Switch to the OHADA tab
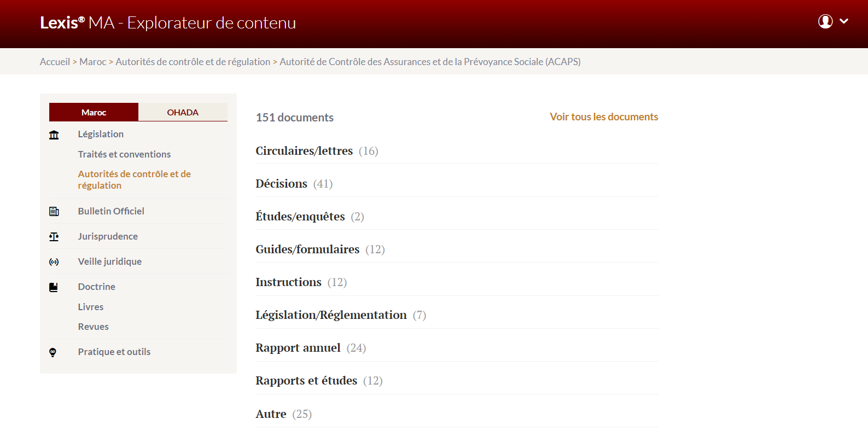This screenshot has height=442, width=868. point(183,112)
